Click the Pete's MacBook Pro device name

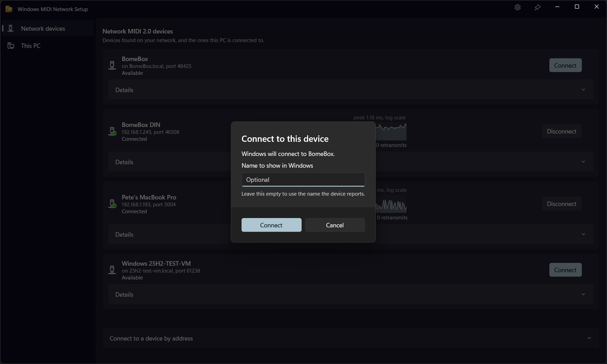(x=149, y=197)
